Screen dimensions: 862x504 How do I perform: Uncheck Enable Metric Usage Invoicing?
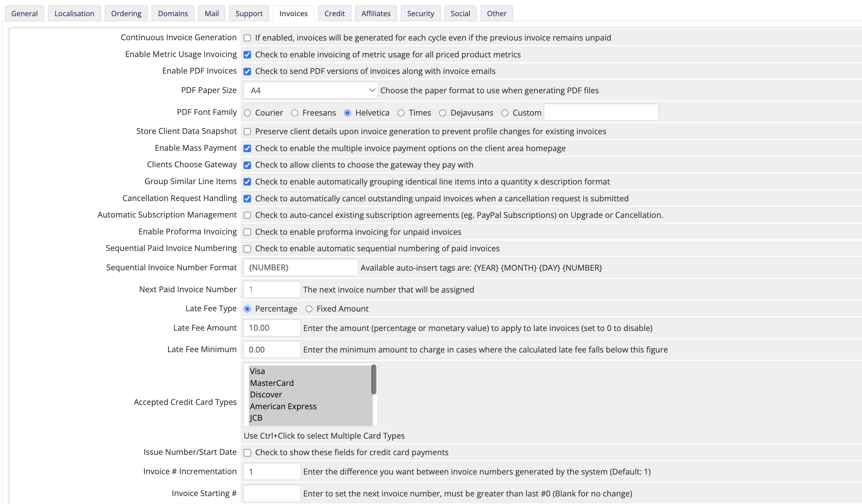[x=247, y=55]
